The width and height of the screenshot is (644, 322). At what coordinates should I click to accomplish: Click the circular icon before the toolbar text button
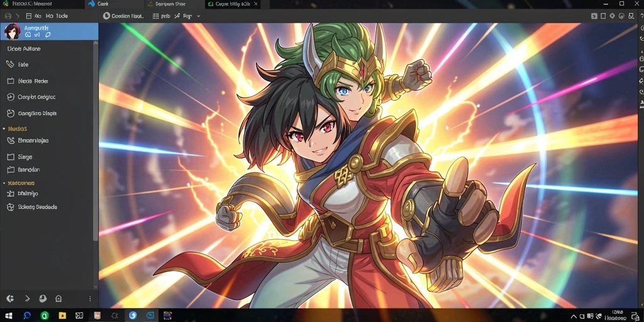point(106,16)
